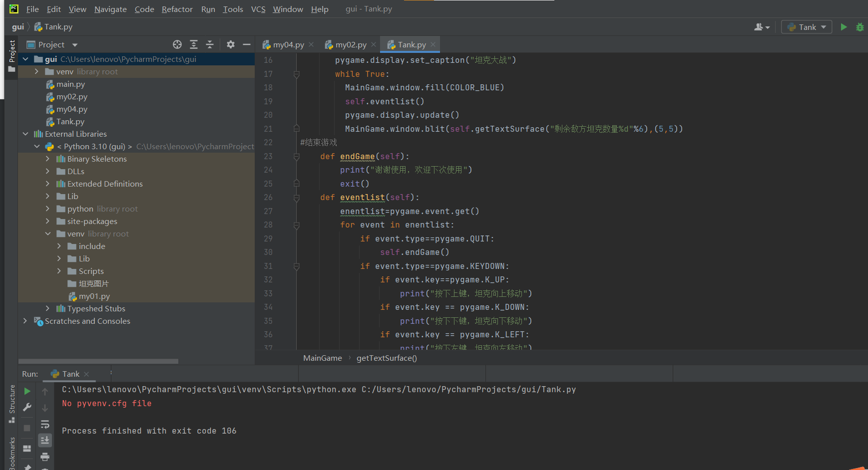Toggle scroll to end in Run console
Screen dimensions: 868x470
(x=45, y=440)
